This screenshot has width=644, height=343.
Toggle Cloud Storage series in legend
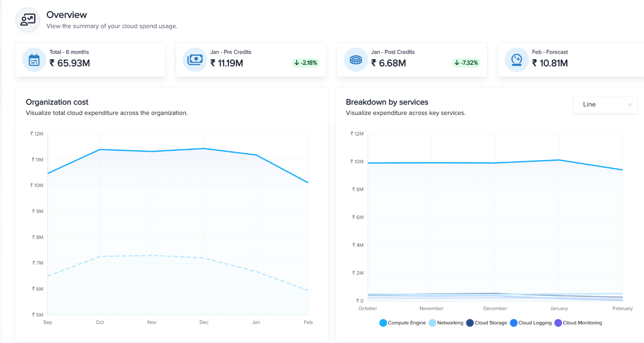point(487,323)
